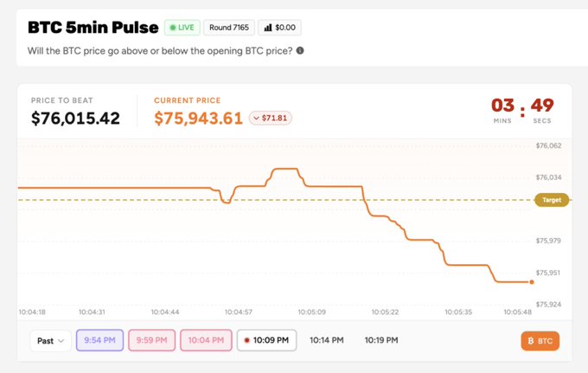This screenshot has height=373, width=588.
Task: Click the current price dot on chart line
Action: pyautogui.click(x=532, y=282)
